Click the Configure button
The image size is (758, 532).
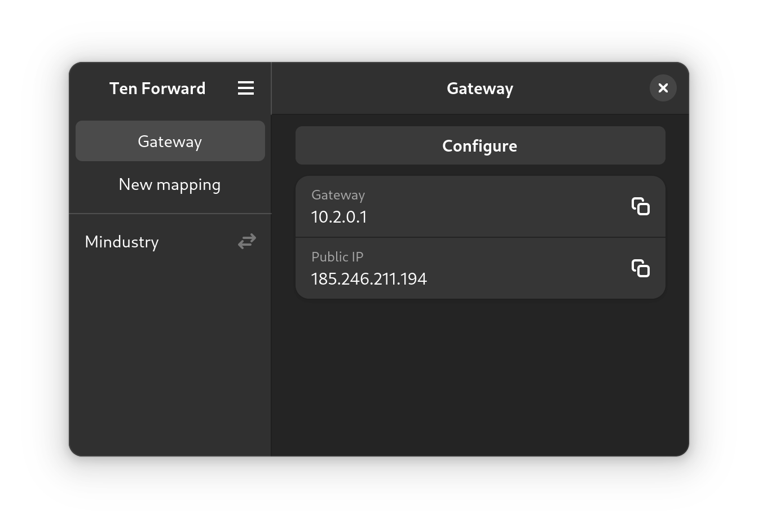point(481,145)
